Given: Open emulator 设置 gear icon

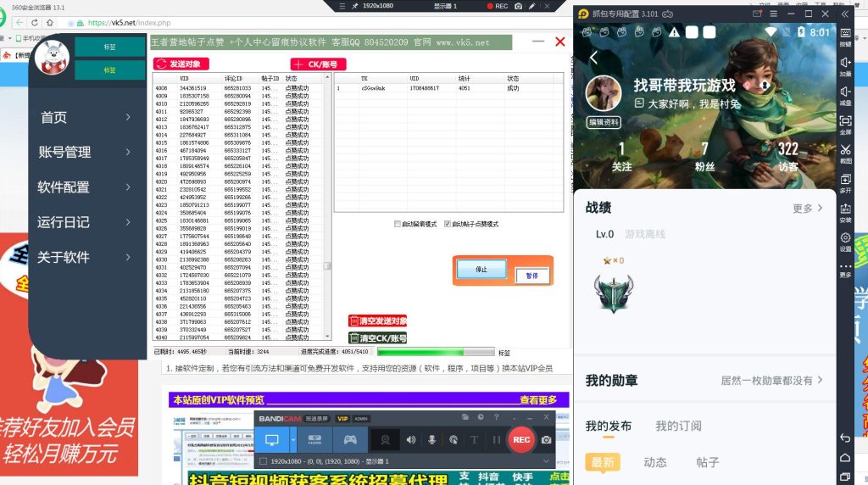Looking at the screenshot, I should click(x=845, y=241).
